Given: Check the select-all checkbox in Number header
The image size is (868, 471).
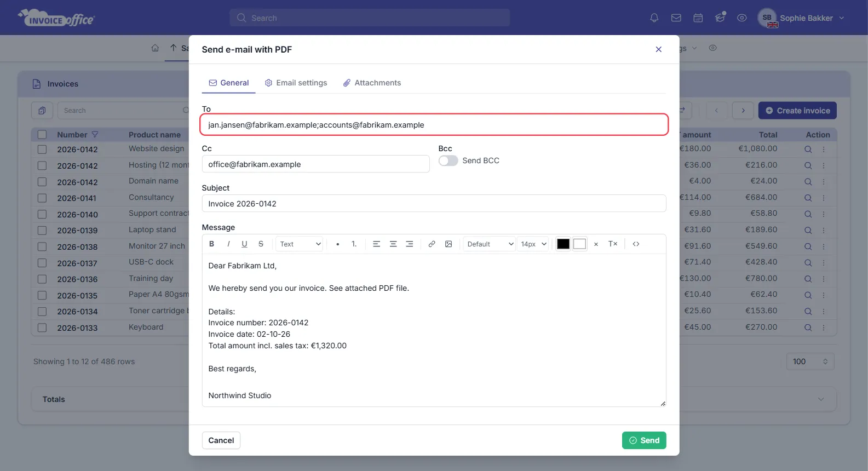Looking at the screenshot, I should pyautogui.click(x=42, y=135).
